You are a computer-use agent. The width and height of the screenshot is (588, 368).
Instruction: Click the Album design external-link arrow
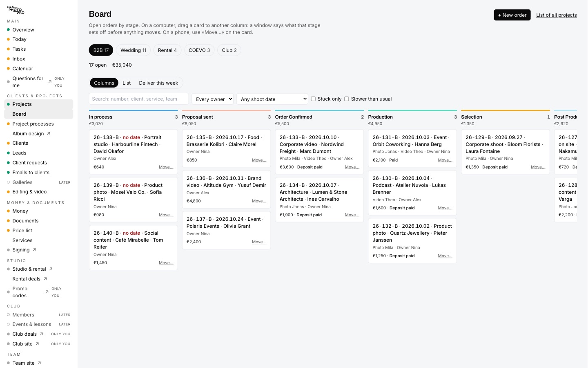49,134
